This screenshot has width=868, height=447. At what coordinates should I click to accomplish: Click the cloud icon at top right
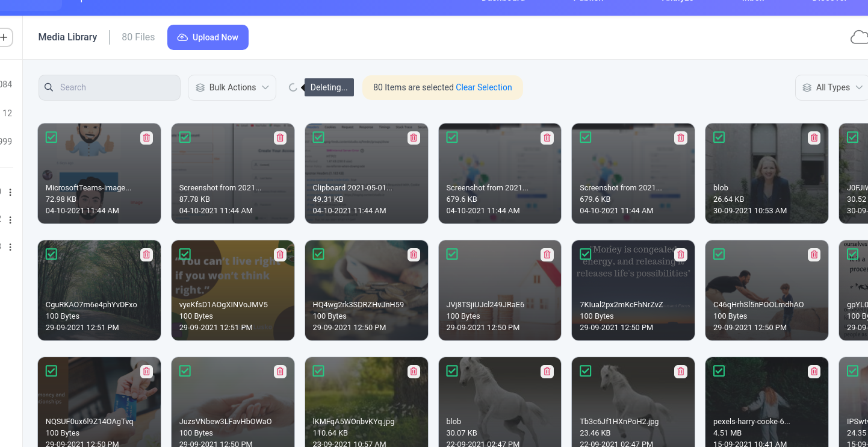[860, 37]
